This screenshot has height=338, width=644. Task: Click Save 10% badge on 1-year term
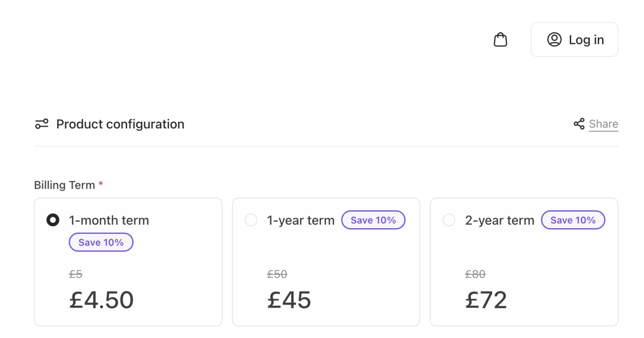tap(373, 220)
